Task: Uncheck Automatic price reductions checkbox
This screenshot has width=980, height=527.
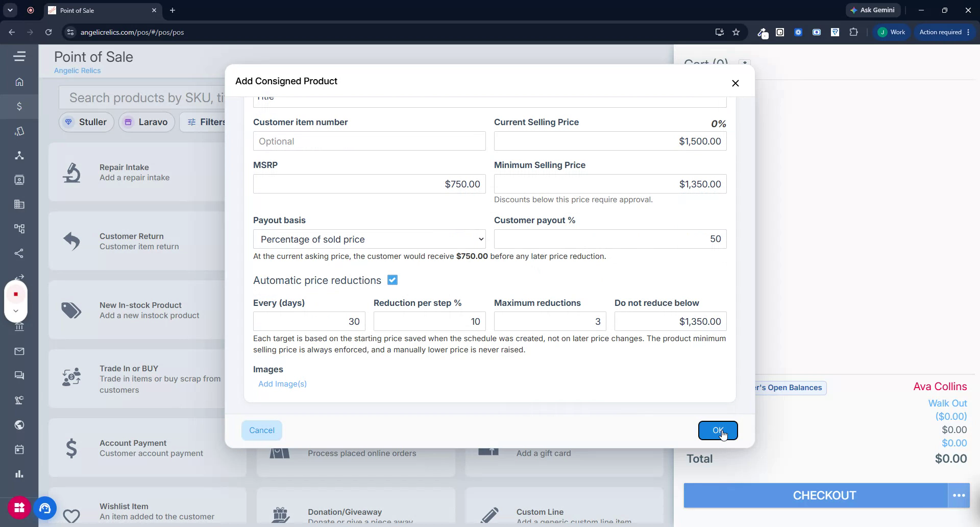Action: (x=392, y=280)
